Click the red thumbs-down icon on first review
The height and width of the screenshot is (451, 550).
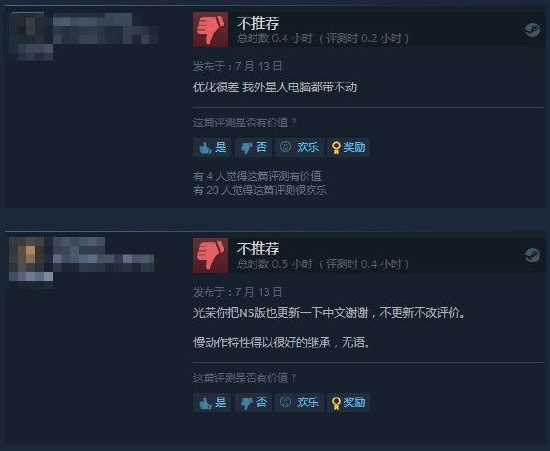coord(210,29)
